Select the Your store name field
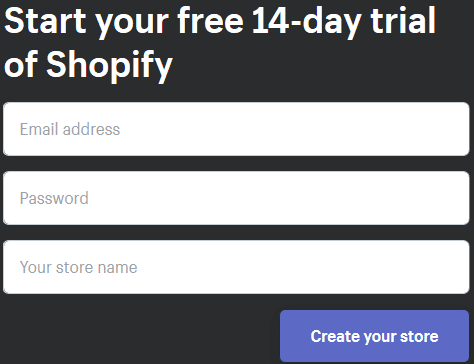The height and width of the screenshot is (364, 474). (x=236, y=267)
